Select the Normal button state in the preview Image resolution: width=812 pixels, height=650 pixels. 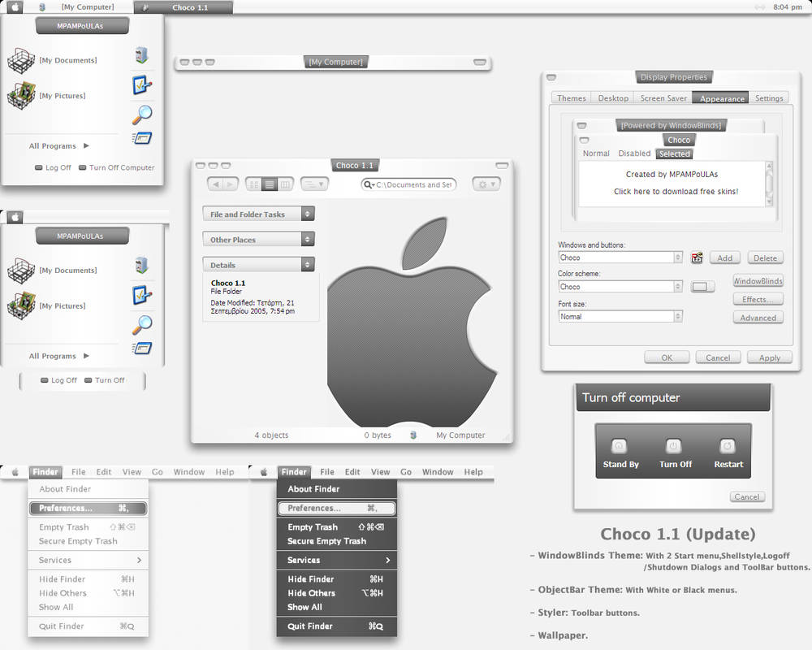tap(596, 154)
